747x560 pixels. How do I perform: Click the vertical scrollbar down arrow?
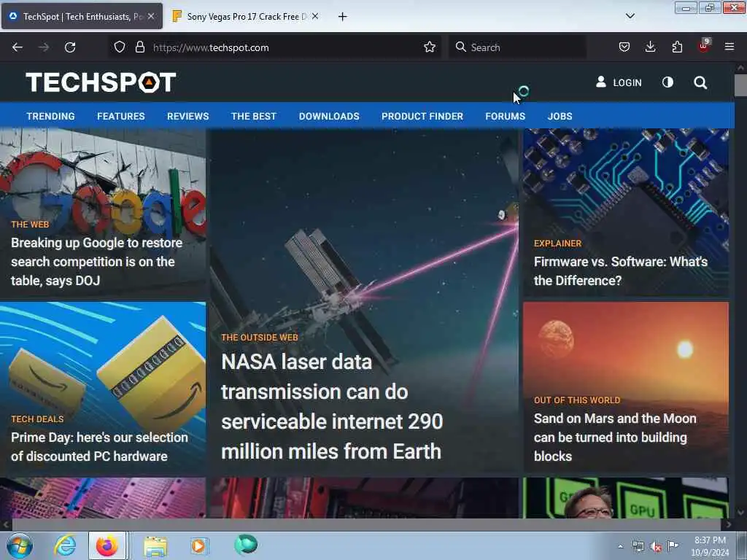point(740,513)
